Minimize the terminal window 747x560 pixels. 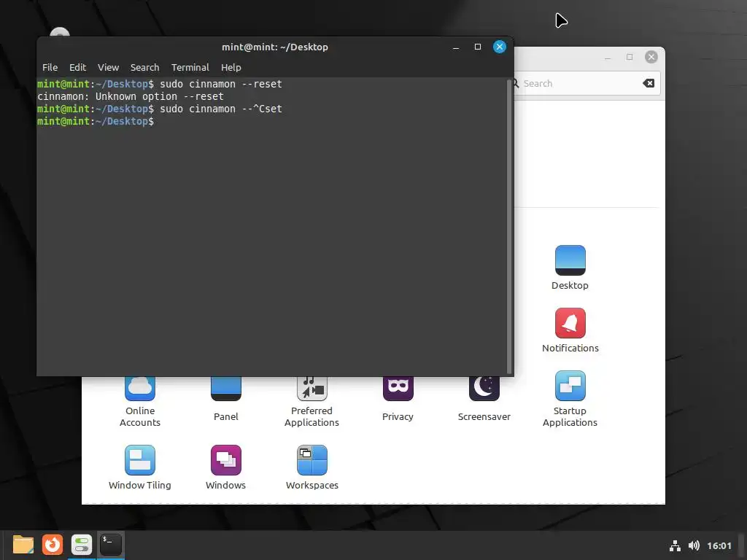[x=456, y=47]
